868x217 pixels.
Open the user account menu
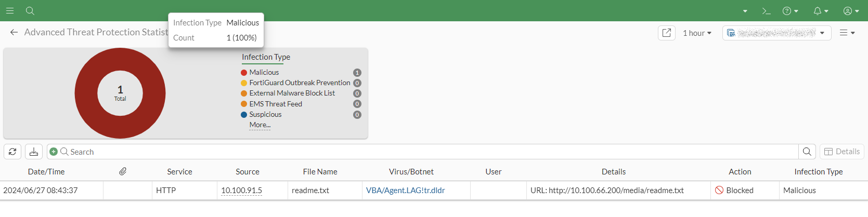point(851,11)
